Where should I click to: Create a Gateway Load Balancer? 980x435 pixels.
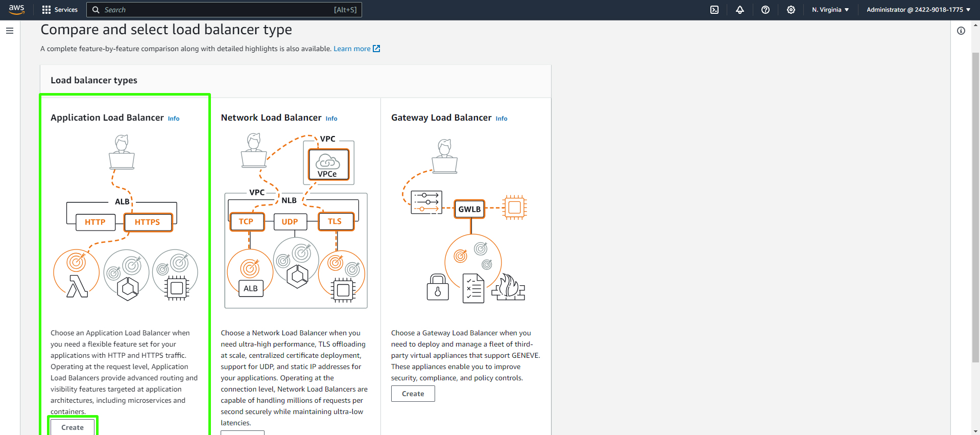[x=413, y=394]
